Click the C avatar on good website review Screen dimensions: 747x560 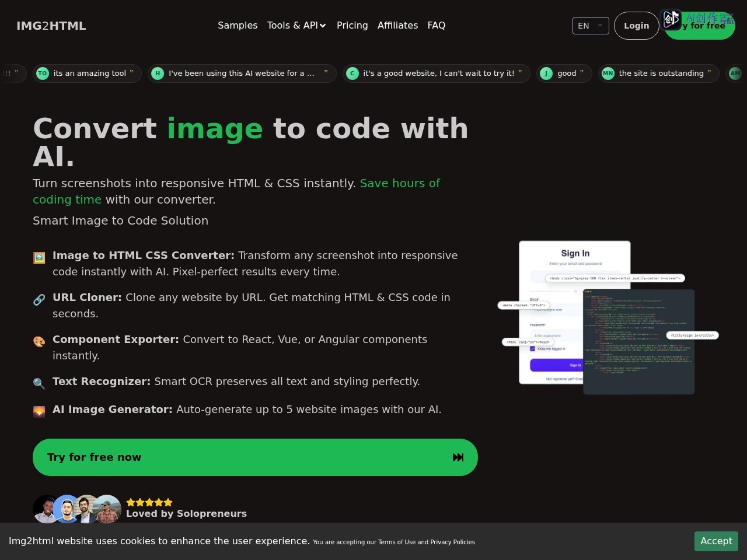point(352,73)
